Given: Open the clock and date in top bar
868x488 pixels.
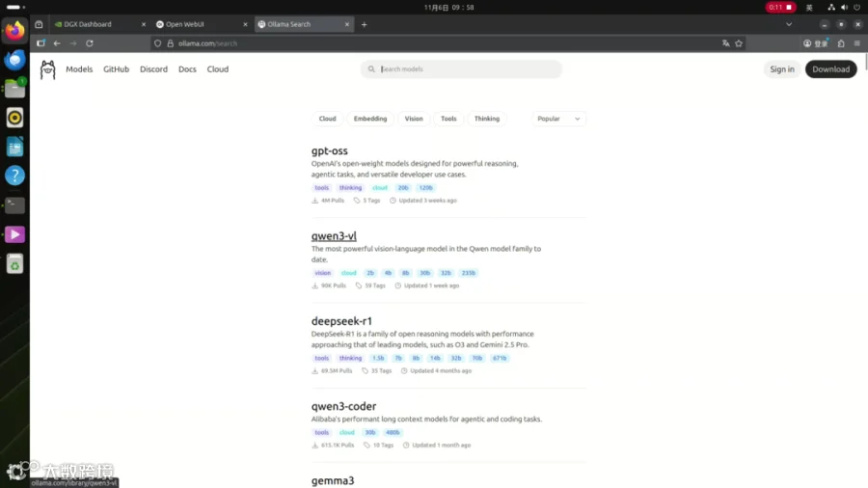Looking at the screenshot, I should pos(448,7).
